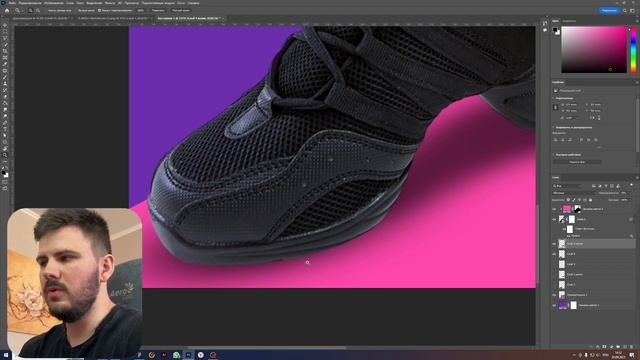Viewport: 640px width, 360px height.
Task: Collapse the Align and Distribute section
Action: [x=554, y=127]
